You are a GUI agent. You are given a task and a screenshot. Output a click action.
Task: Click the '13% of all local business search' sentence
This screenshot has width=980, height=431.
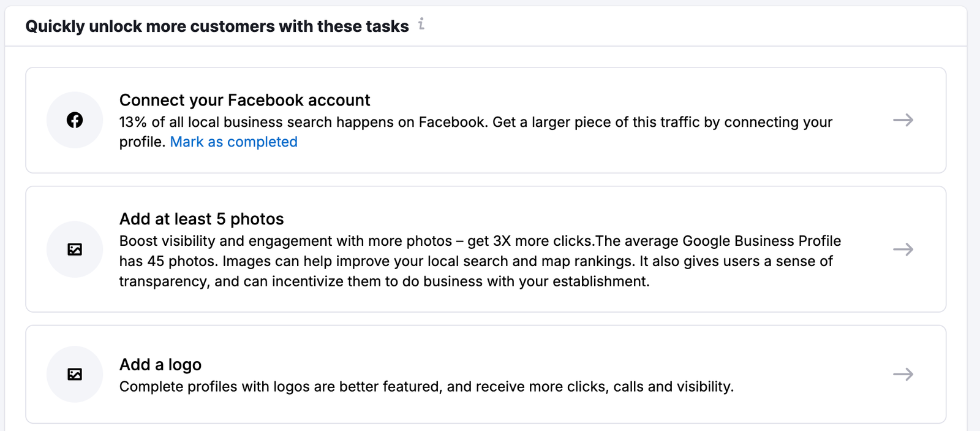coord(303,122)
